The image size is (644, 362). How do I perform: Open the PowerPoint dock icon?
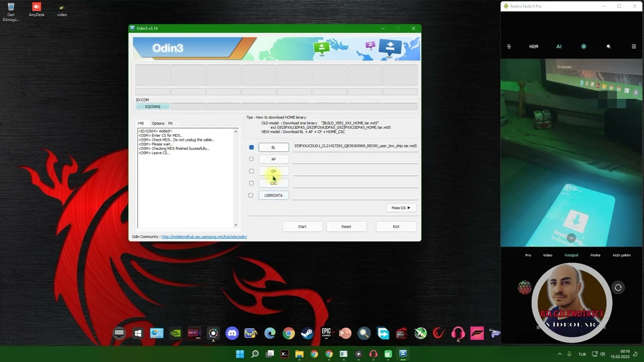coord(345,333)
